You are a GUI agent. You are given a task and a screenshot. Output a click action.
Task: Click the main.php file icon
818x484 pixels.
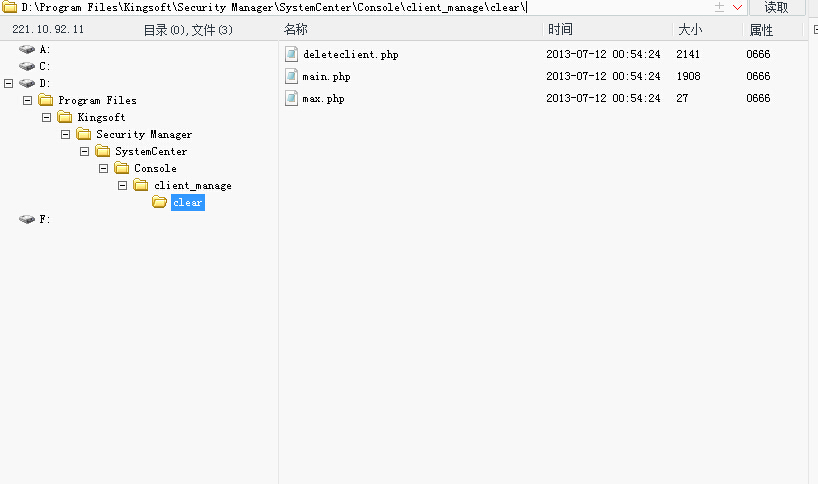tap(291, 76)
